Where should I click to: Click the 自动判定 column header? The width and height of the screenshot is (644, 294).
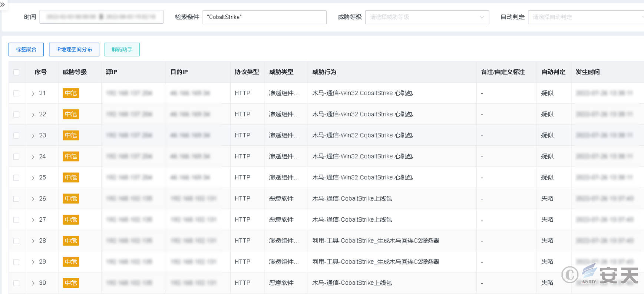pyautogui.click(x=553, y=72)
